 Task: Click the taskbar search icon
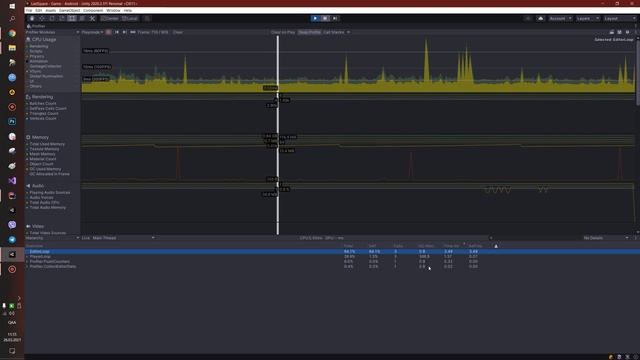click(12, 19)
